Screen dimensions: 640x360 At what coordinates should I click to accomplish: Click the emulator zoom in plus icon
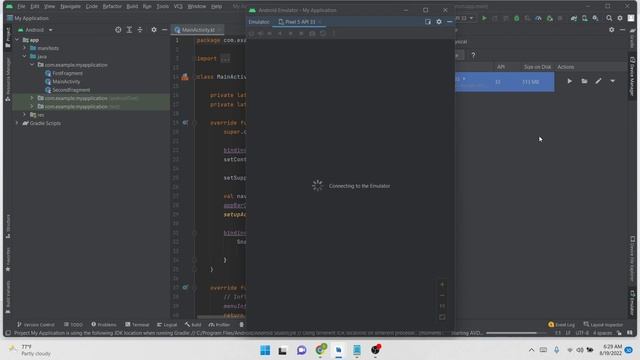(x=442, y=284)
